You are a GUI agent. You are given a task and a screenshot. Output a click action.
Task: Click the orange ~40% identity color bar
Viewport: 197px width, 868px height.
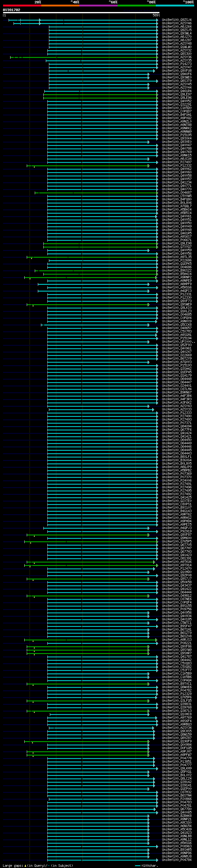[60, 6]
